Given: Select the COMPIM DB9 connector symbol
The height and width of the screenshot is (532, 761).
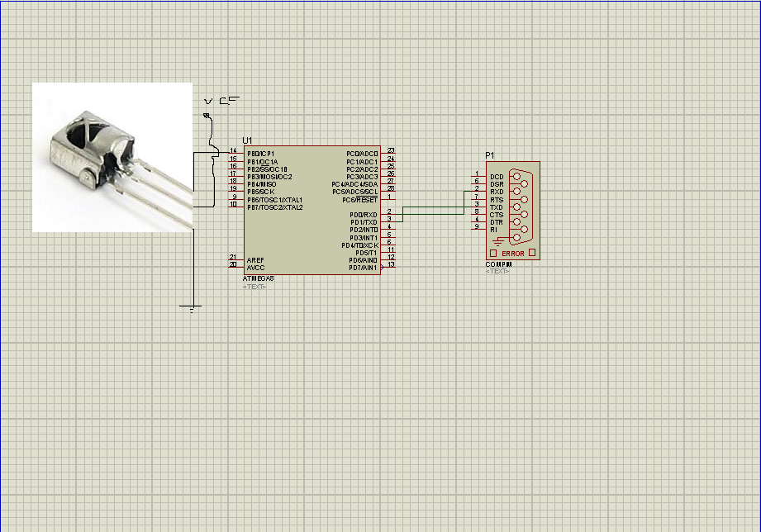Looking at the screenshot, I should [521, 207].
